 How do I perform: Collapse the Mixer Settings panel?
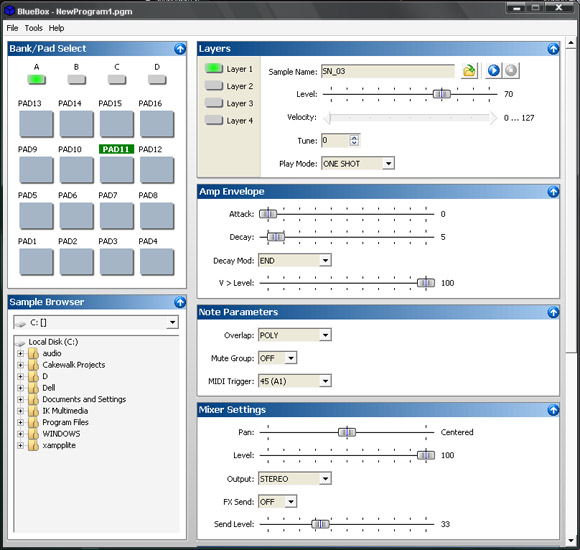(553, 410)
